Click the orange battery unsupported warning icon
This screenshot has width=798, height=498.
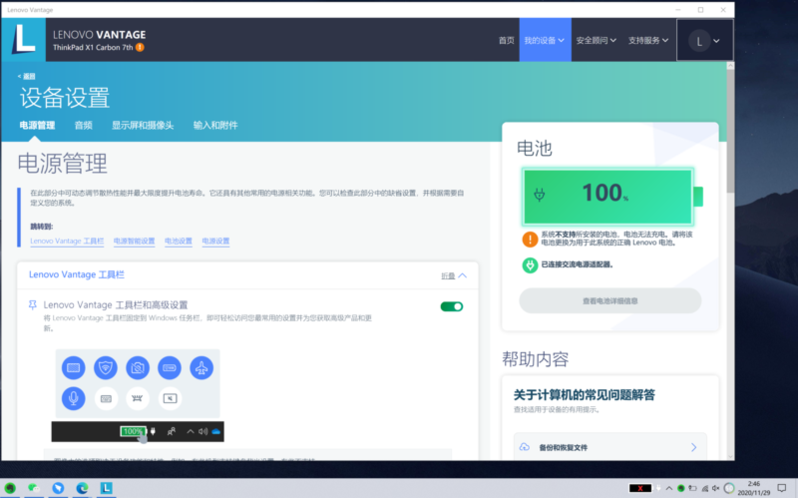(x=530, y=239)
